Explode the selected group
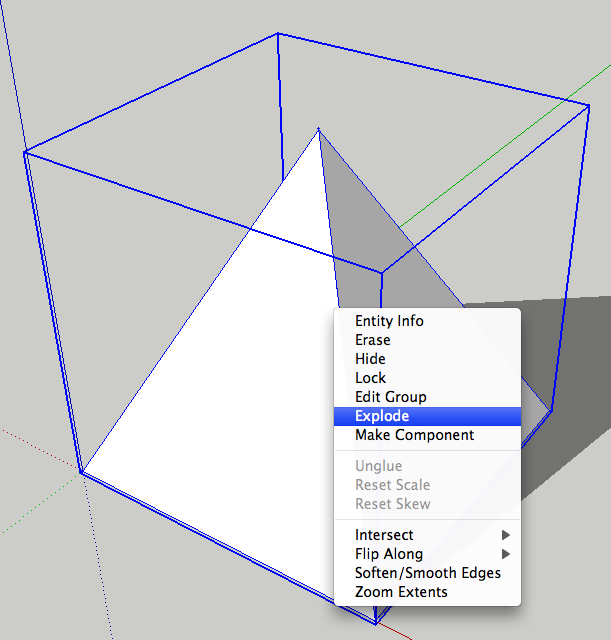Image resolution: width=611 pixels, height=640 pixels. pos(382,416)
